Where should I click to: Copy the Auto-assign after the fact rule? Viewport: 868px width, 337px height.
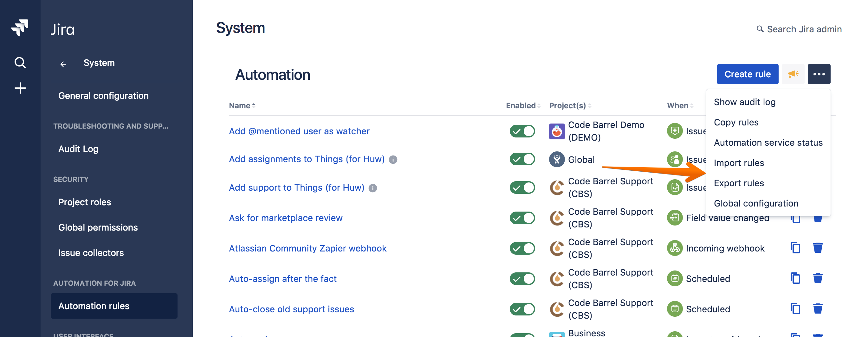click(x=795, y=278)
